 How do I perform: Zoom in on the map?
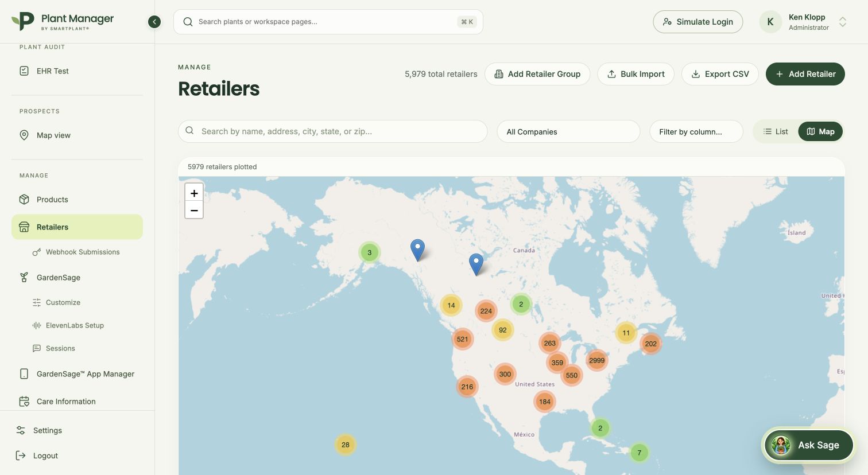194,193
